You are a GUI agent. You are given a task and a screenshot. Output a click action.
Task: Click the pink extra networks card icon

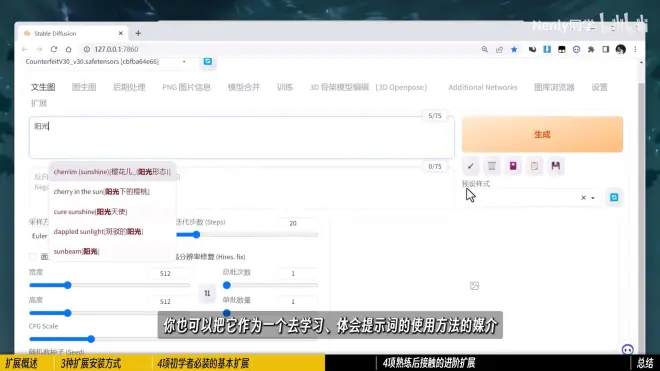pos(513,166)
